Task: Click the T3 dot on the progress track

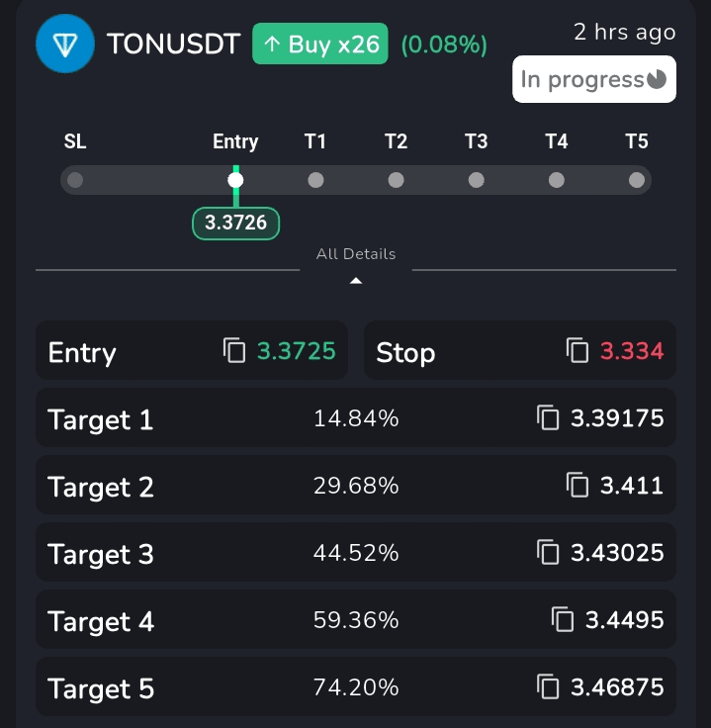Action: click(477, 180)
